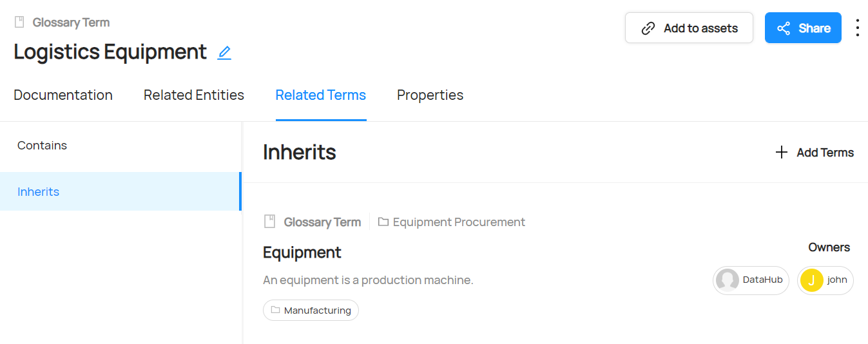868x344 pixels.
Task: Click the folder icon beside Equipment Procurement
Action: 383,222
